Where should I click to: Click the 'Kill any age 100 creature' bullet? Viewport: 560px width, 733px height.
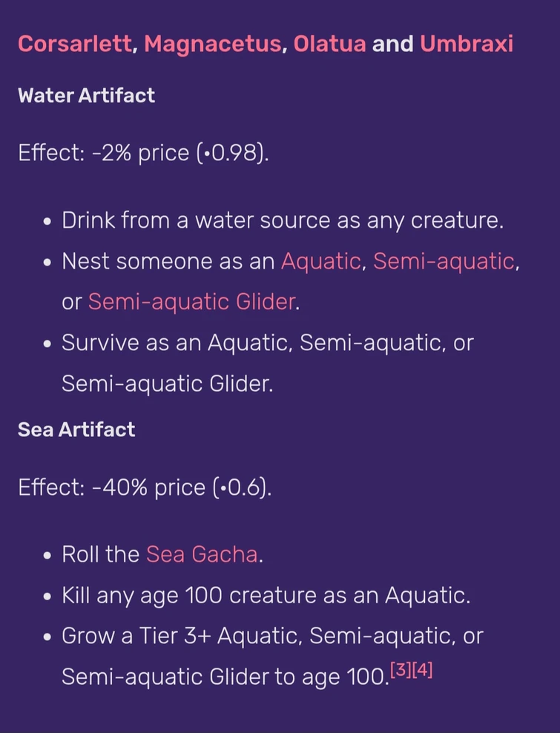coord(266,595)
